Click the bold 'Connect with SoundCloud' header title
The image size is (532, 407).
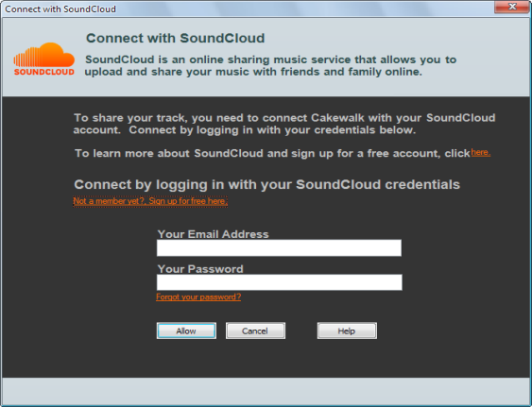pyautogui.click(x=175, y=38)
